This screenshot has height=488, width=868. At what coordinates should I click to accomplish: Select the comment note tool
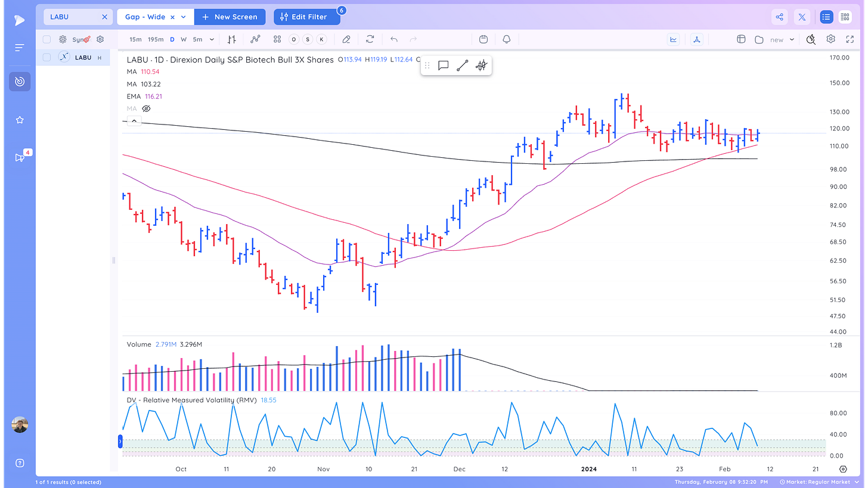tap(443, 66)
